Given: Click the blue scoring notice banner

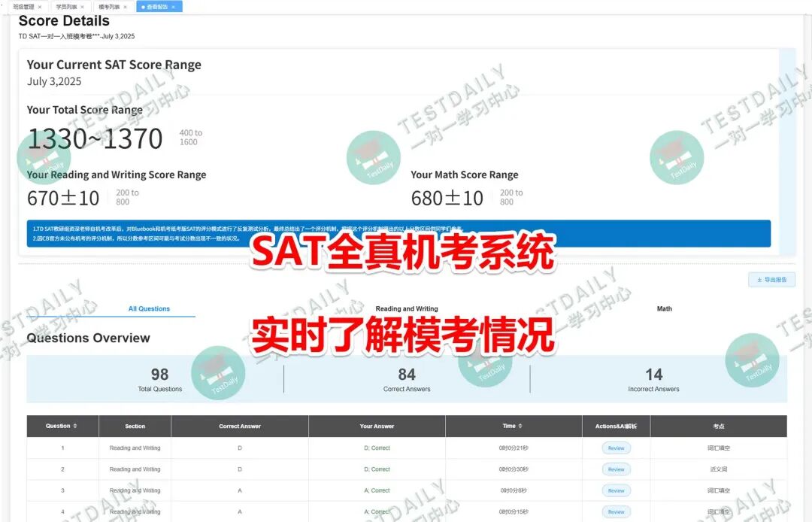Looking at the screenshot, I should point(398,234).
